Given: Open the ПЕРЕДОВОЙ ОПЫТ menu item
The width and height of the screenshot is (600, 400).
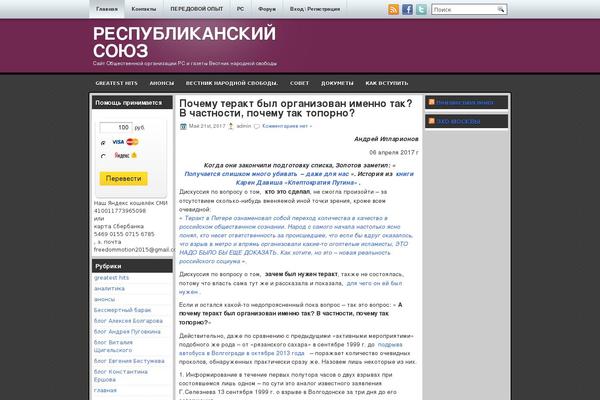Looking at the screenshot, I should (197, 9).
